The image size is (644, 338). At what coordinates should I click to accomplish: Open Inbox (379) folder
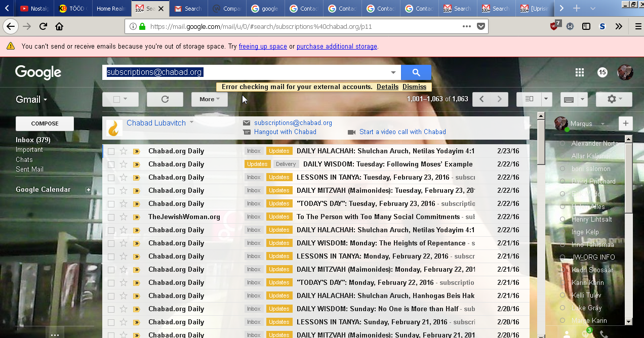coord(33,140)
